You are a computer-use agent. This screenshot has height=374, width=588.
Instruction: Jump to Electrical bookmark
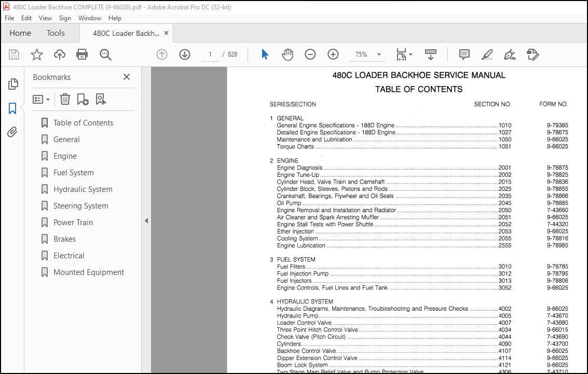pos(69,256)
